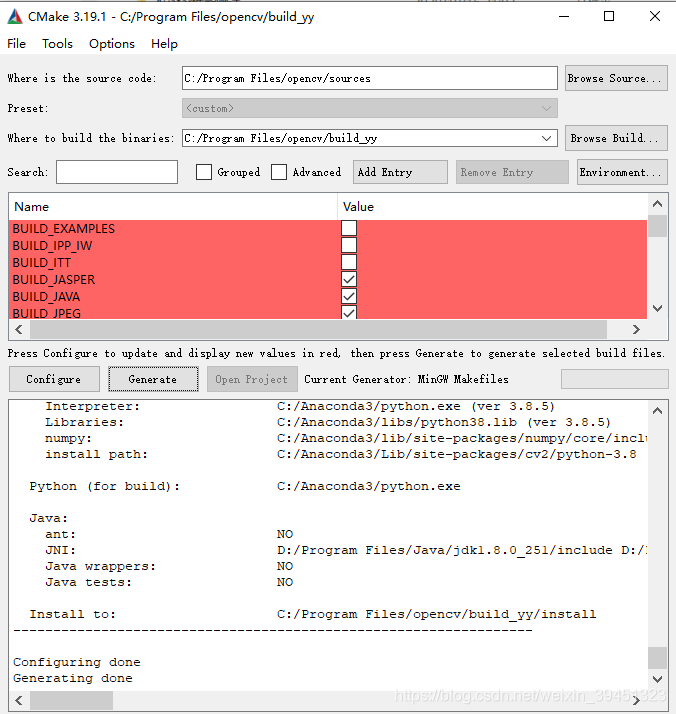This screenshot has height=714, width=676.
Task: Click the source code path field
Action: [x=370, y=78]
